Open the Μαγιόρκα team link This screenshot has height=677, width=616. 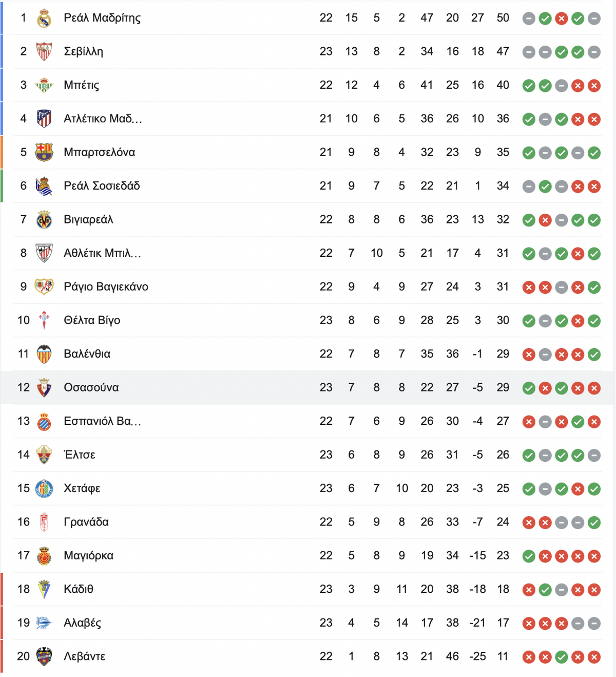[89, 556]
